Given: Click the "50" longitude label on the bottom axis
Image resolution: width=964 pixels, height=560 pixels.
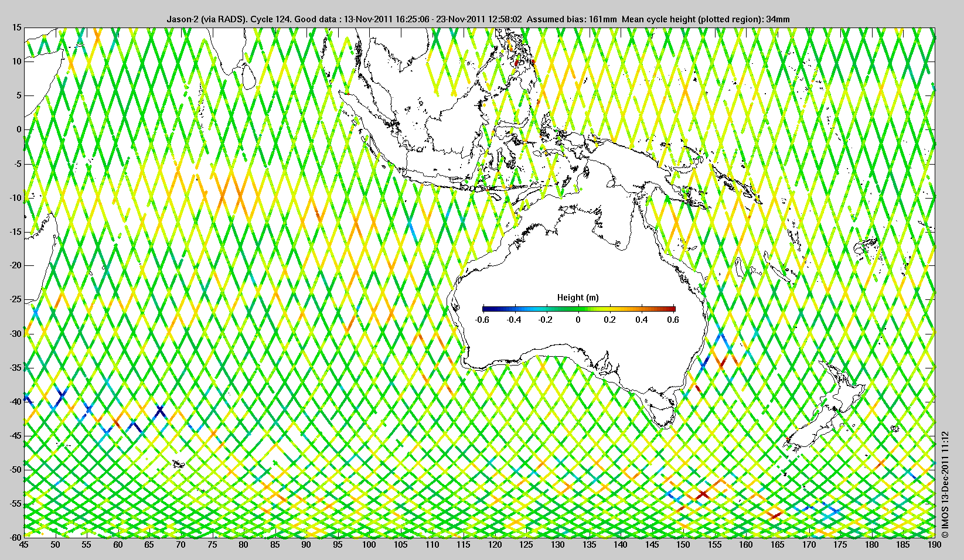Looking at the screenshot, I should [x=55, y=545].
